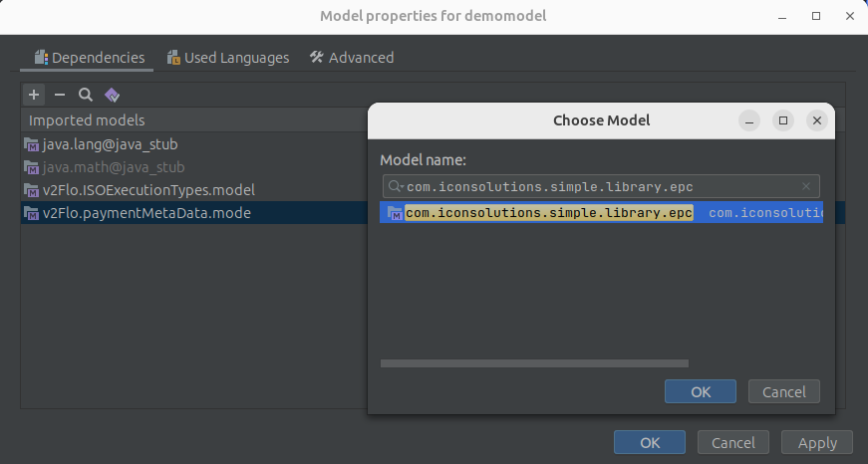Click the Model name search field

coord(601,187)
